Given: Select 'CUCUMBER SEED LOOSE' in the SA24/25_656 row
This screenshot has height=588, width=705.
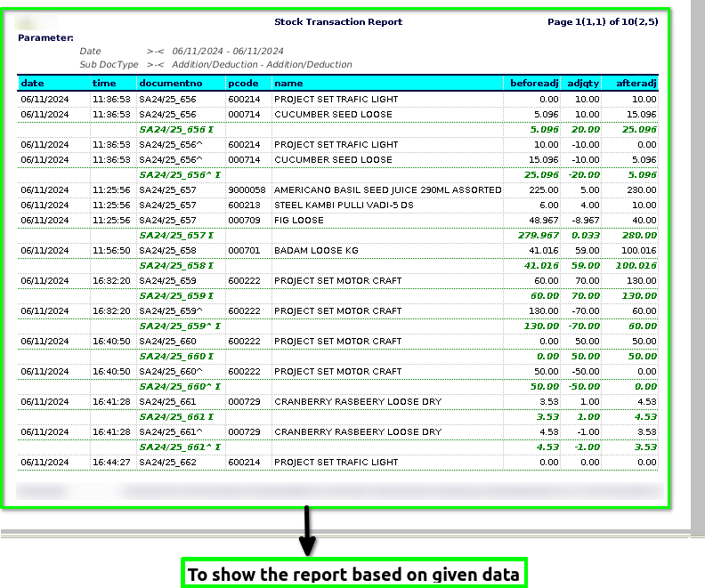Looking at the screenshot, I should (x=333, y=114).
